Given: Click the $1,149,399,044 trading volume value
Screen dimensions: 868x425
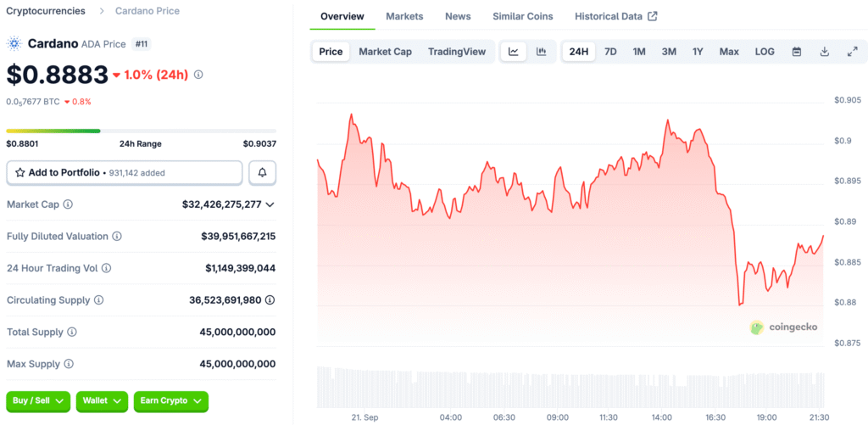Looking at the screenshot, I should tap(240, 268).
